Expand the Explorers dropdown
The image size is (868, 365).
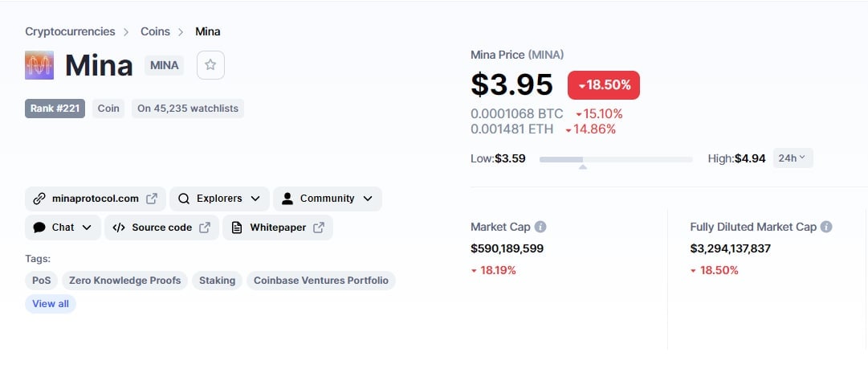(255, 199)
